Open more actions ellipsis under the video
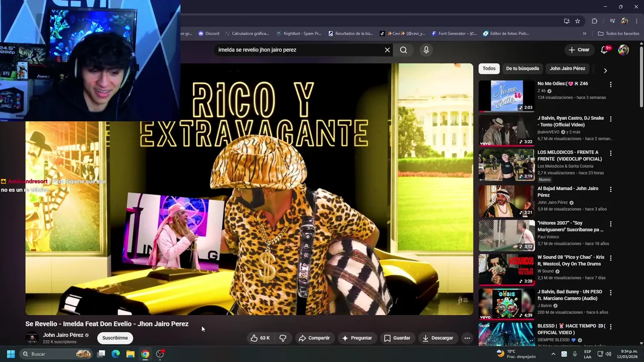This screenshot has height=362, width=644. coord(467,338)
